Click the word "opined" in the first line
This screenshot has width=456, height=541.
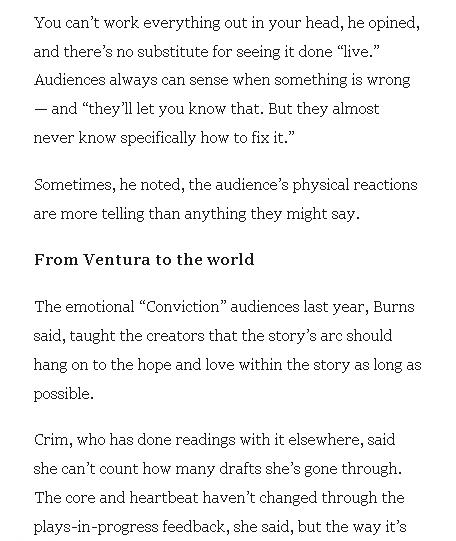click(392, 23)
